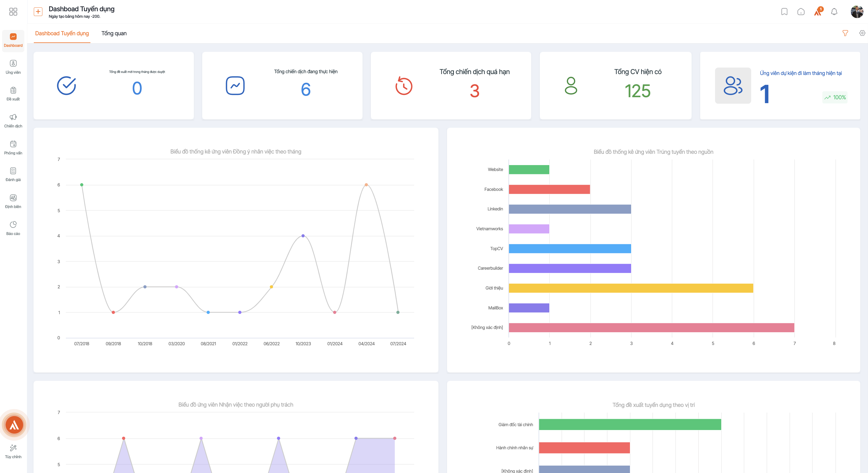Click the 04/2024 data point on line chart

pos(366,185)
